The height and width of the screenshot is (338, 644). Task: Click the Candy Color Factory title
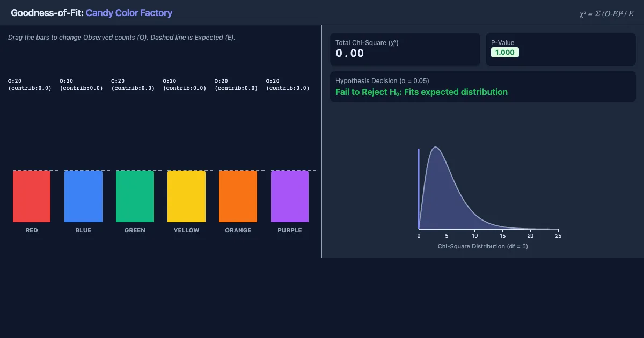click(129, 13)
